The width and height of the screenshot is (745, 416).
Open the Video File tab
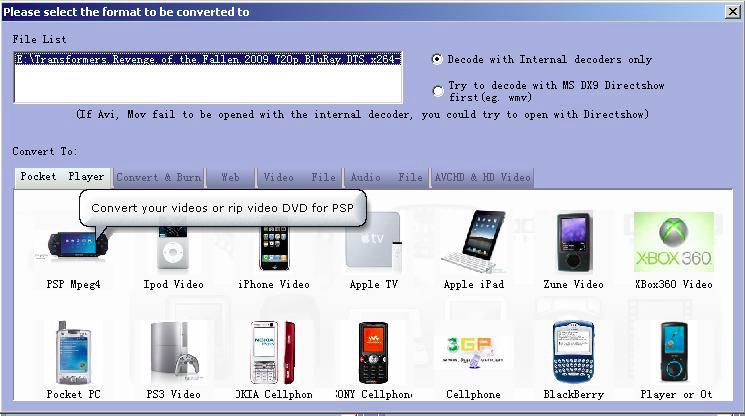[300, 178]
